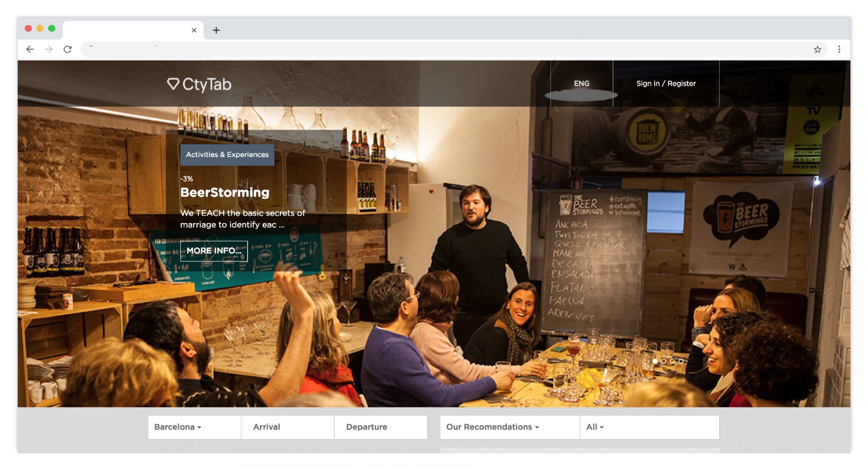Close the current browser tab
The width and height of the screenshot is (868, 467).
[x=194, y=31]
